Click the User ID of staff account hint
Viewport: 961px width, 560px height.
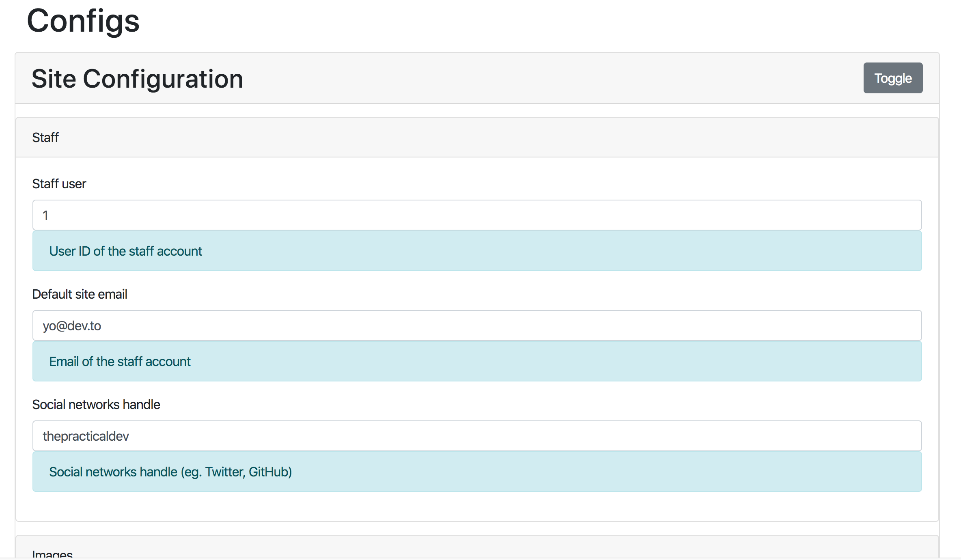125,251
